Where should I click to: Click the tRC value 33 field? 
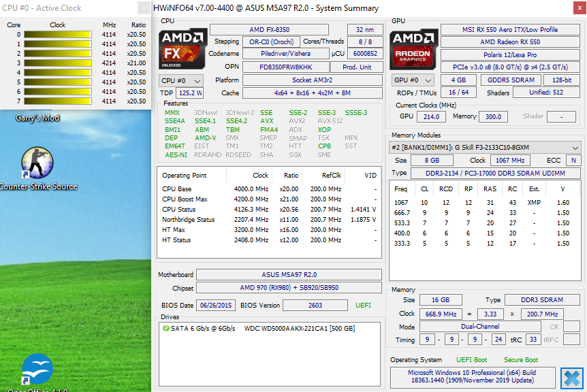[x=533, y=340]
